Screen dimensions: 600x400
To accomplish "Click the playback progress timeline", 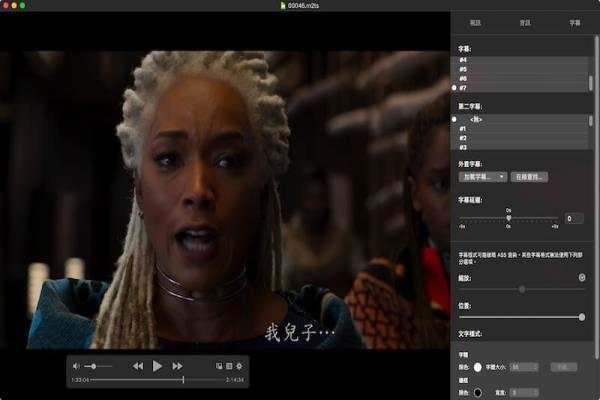I will [x=157, y=380].
